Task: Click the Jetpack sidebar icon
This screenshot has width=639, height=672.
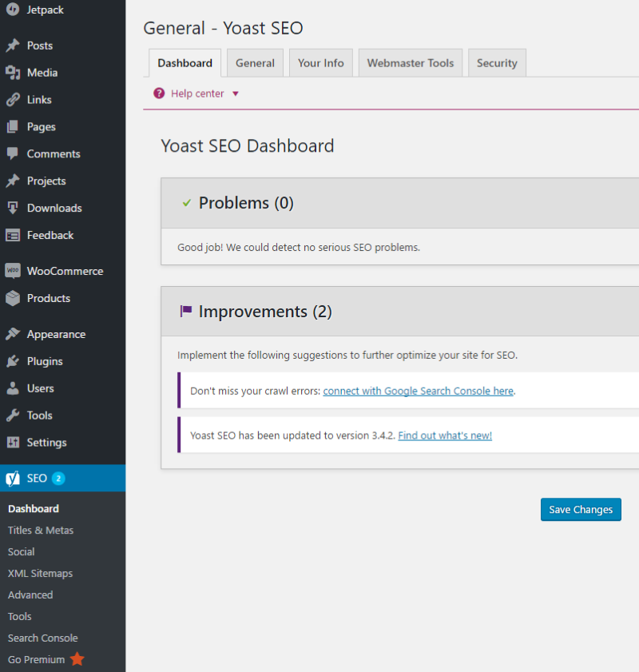Action: point(13,9)
